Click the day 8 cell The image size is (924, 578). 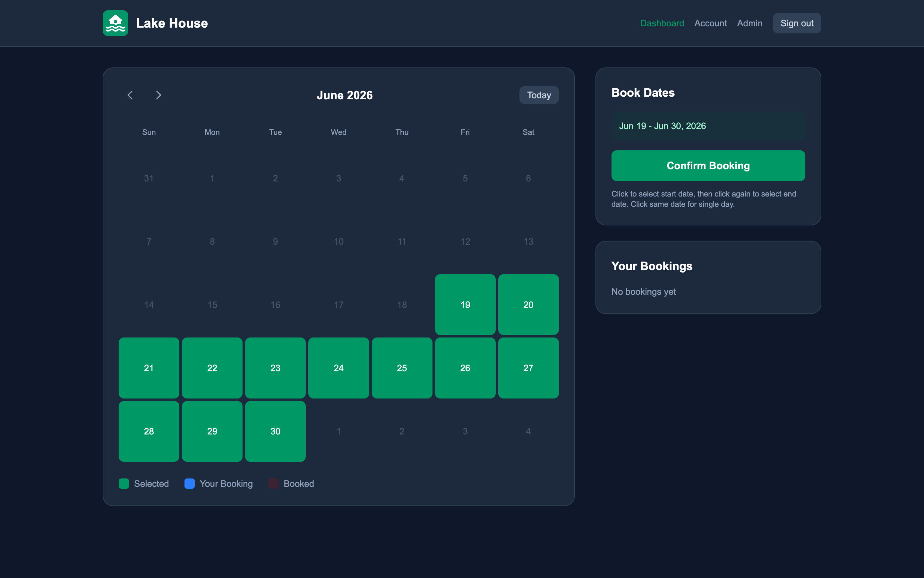[212, 241]
